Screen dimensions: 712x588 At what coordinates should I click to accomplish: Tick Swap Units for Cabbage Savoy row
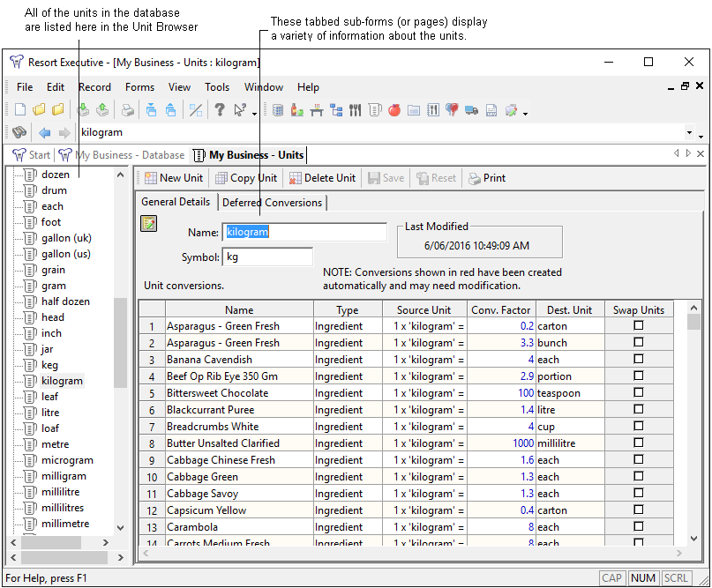point(639,493)
